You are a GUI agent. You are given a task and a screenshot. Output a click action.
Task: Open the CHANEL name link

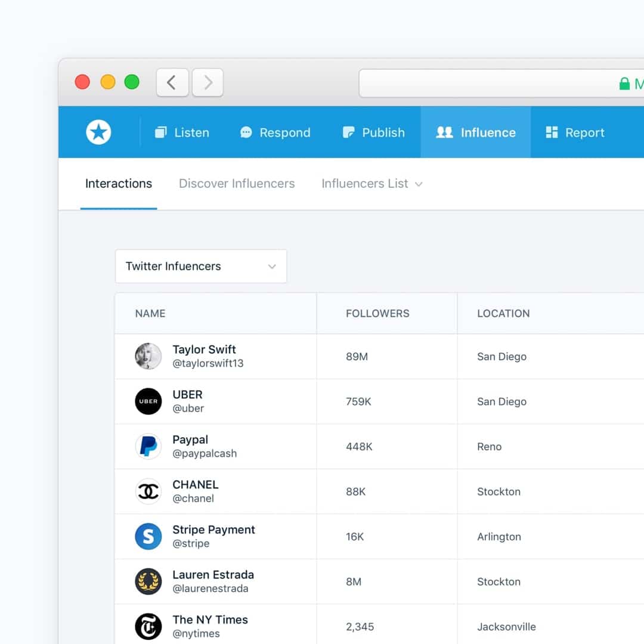pyautogui.click(x=196, y=485)
